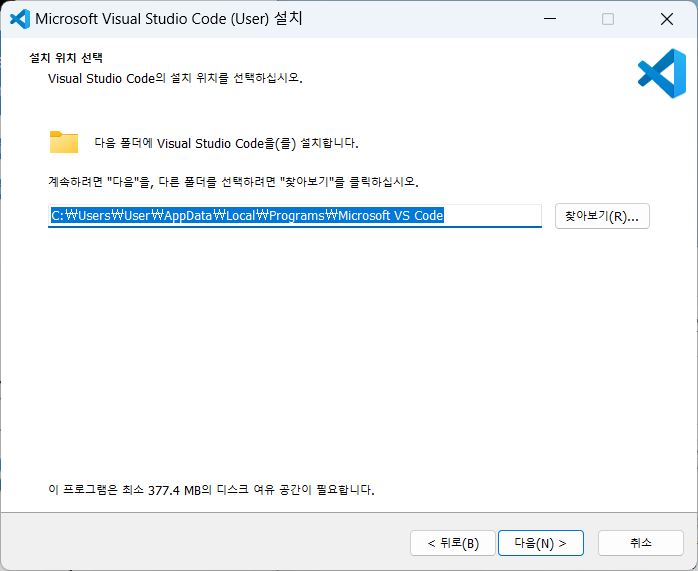Click the "계속하려면" instruction line
Viewport: 698px width, 571px height.
point(233,182)
